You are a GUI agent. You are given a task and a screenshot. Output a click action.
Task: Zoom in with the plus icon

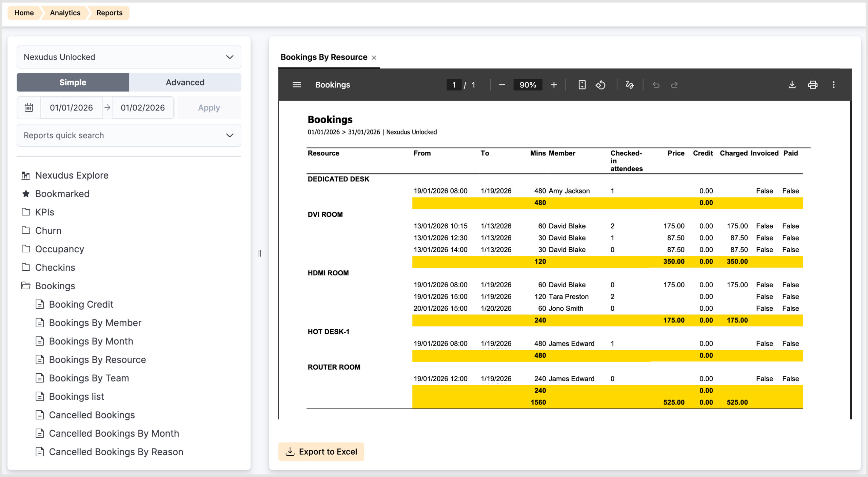(x=554, y=85)
